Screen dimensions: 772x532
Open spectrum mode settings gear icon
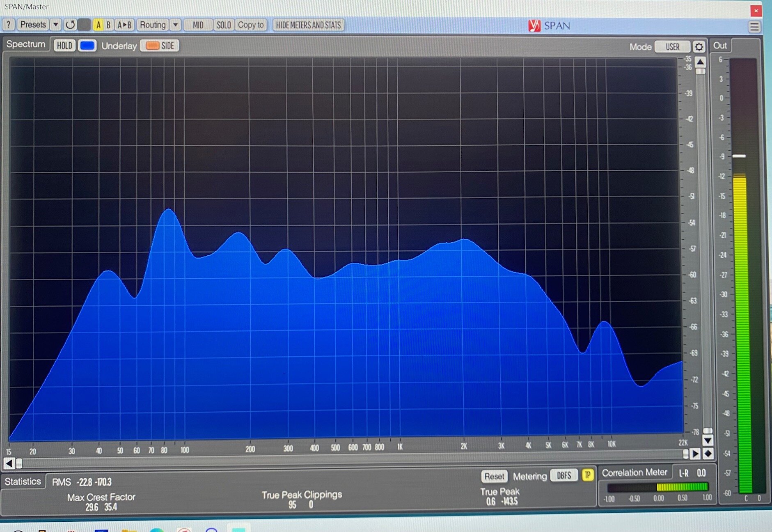point(699,47)
